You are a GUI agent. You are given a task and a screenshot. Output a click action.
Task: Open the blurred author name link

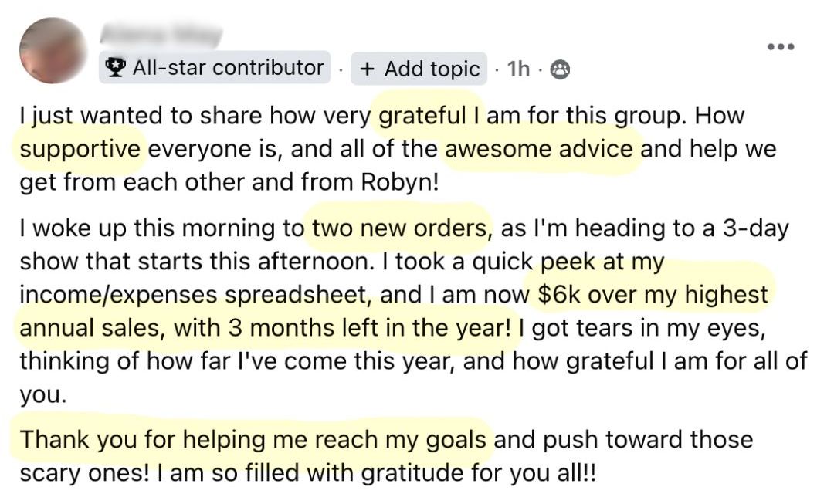(x=161, y=35)
